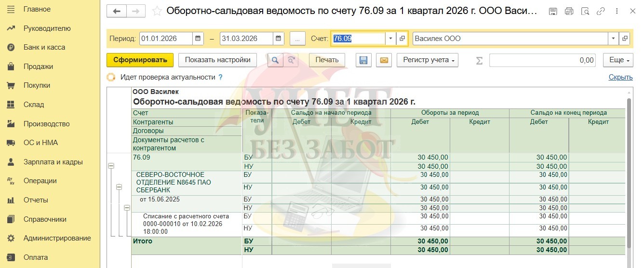Save report with toolbar diskette icon

pos(363,60)
